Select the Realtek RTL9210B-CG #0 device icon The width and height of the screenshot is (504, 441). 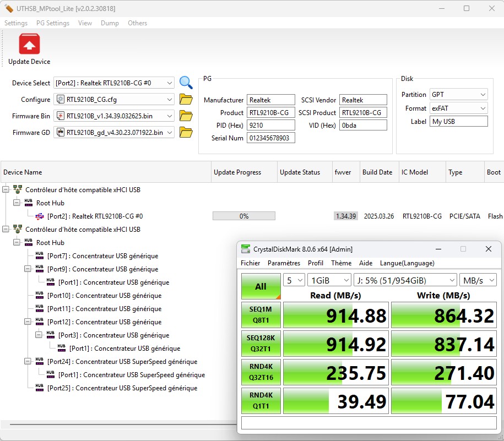tap(40, 216)
